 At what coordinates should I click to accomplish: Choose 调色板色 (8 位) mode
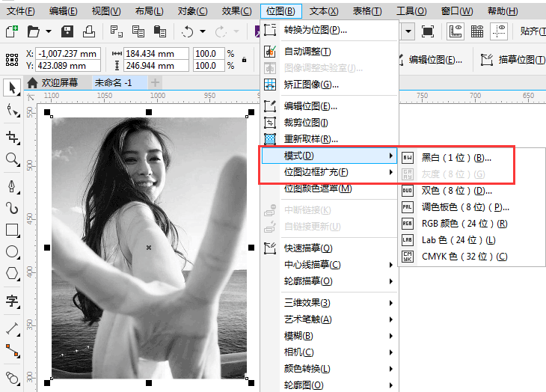pyautogui.click(x=472, y=207)
